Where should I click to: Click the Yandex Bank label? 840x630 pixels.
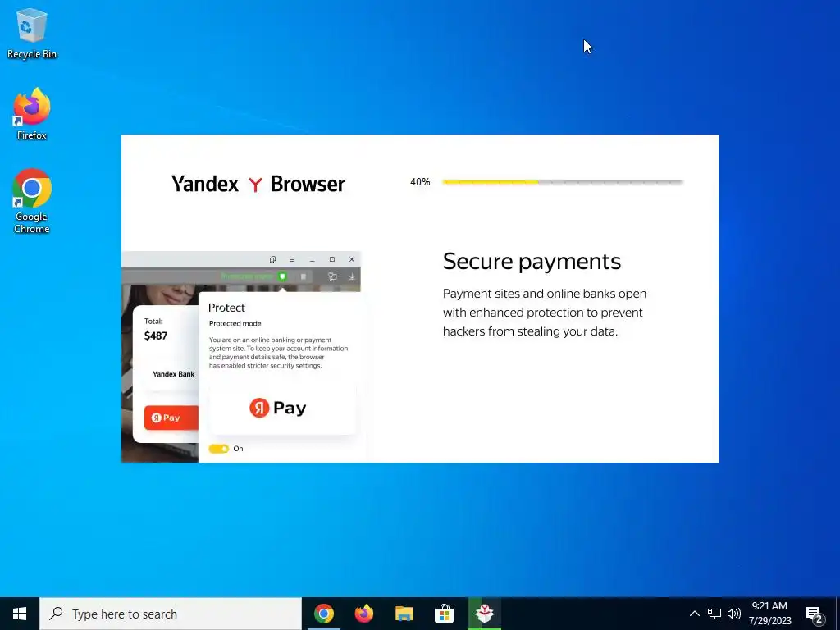(x=174, y=374)
